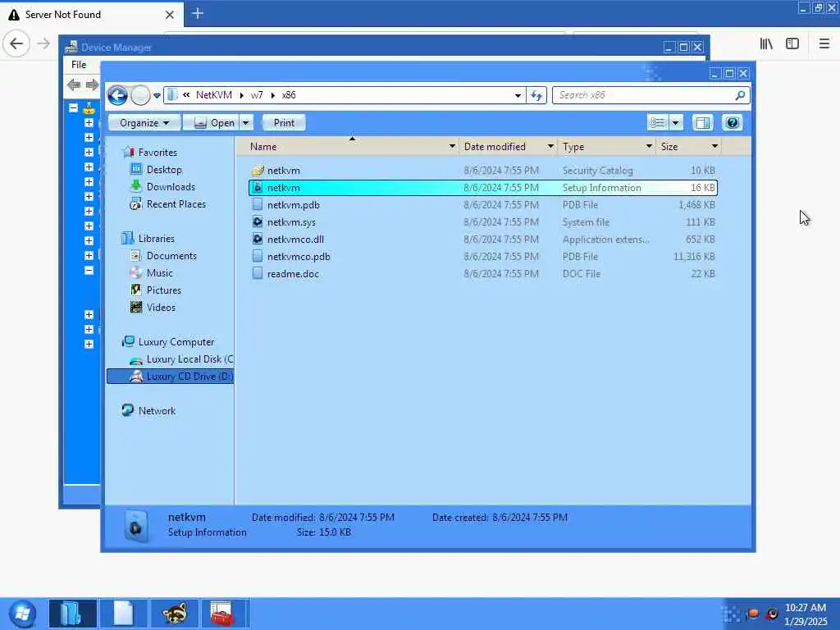Open the Date modified filter dropdown
Viewport: 840px width, 630px height.
pyautogui.click(x=550, y=146)
